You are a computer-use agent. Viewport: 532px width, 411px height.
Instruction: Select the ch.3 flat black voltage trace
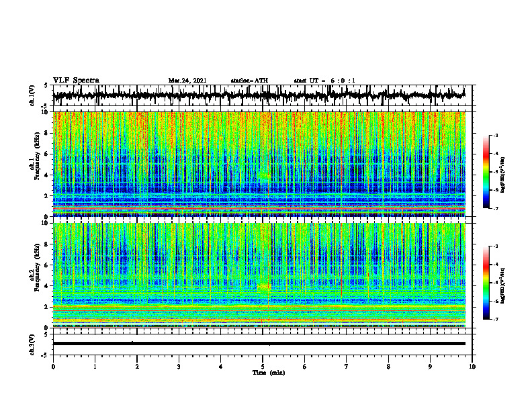point(259,344)
